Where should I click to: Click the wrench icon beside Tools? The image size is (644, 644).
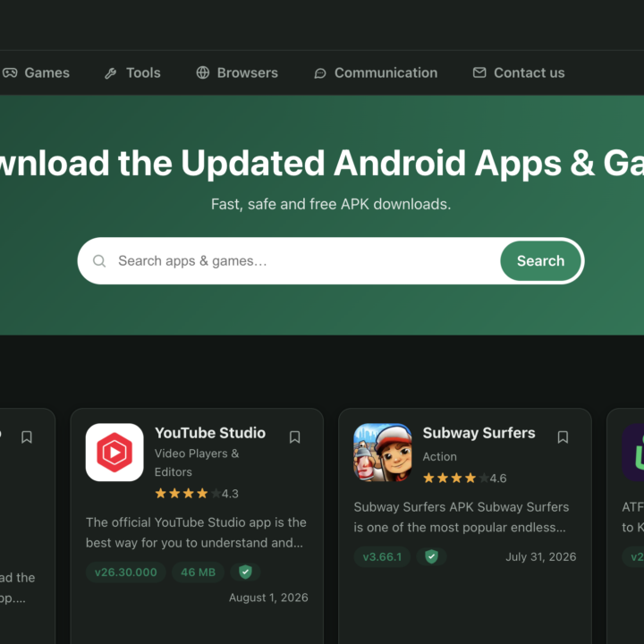[111, 73]
